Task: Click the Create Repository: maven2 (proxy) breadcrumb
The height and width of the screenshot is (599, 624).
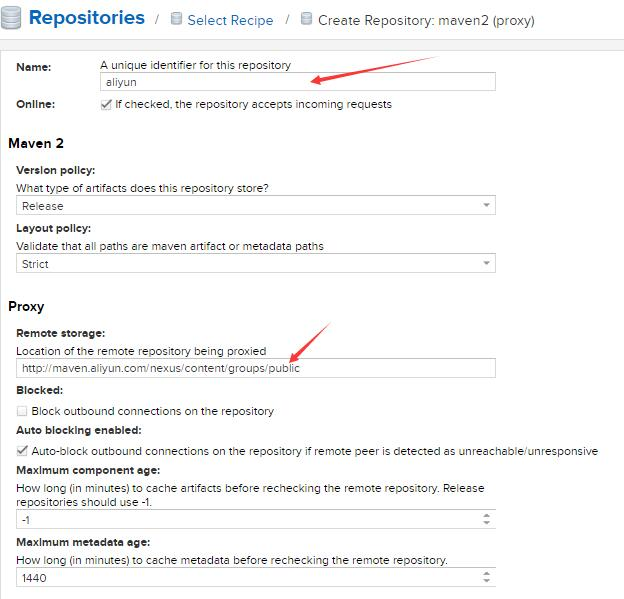Action: tap(426, 20)
